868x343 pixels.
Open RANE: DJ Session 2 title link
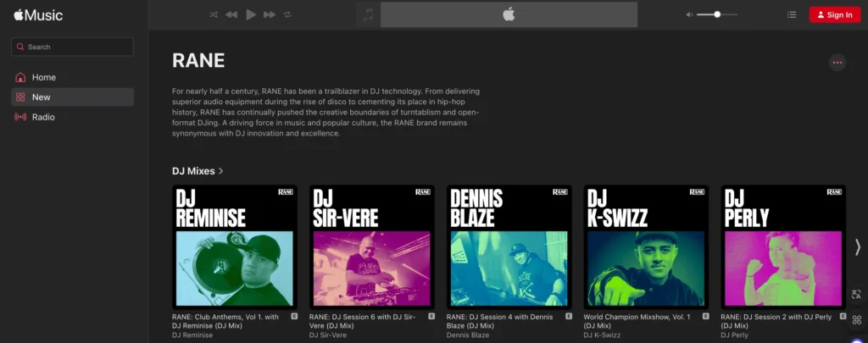[776, 322]
